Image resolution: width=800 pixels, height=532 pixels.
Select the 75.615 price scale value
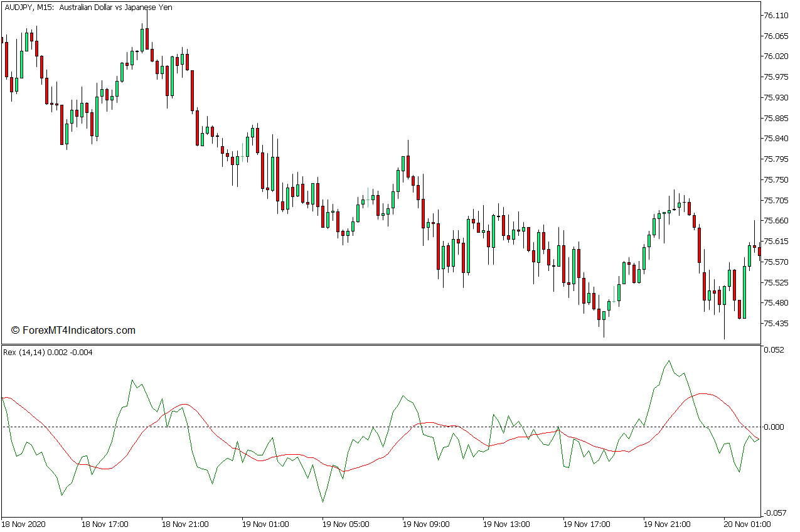pos(776,242)
